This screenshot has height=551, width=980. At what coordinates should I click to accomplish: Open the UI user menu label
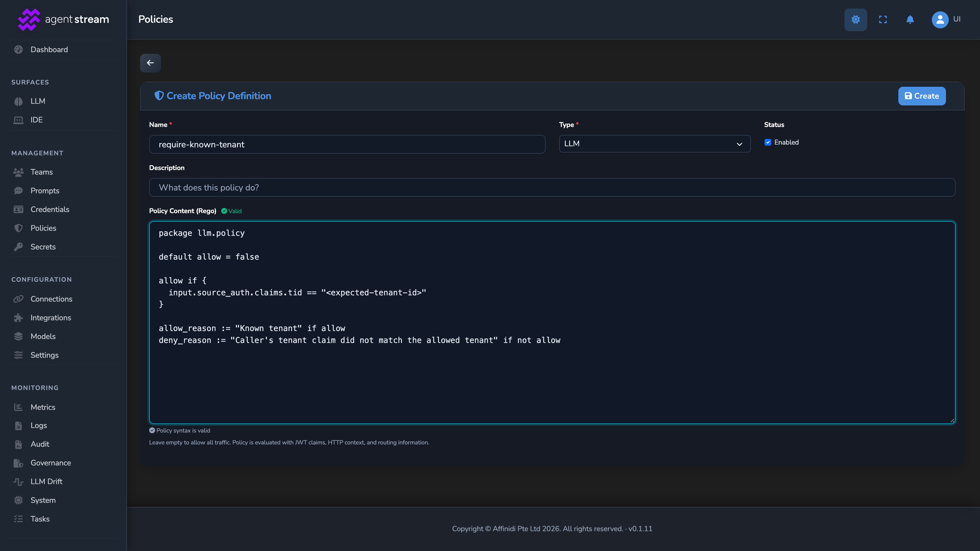tap(956, 19)
